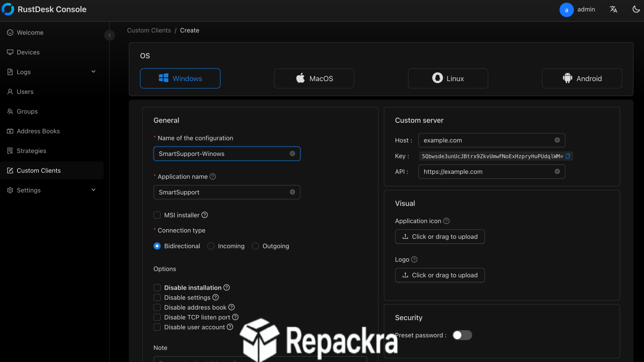644x362 pixels.
Task: Select the MacOS OS button
Action: coord(314,79)
